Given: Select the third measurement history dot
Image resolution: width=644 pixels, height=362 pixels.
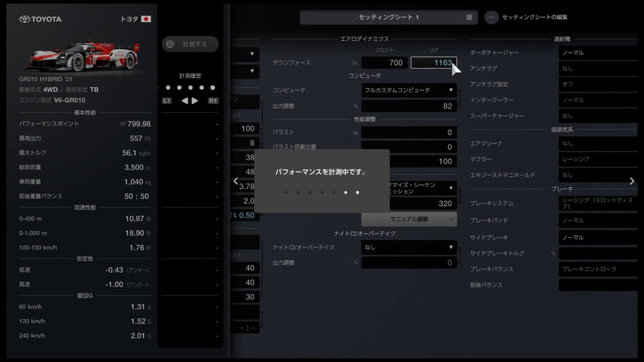Looking at the screenshot, I should click(190, 87).
